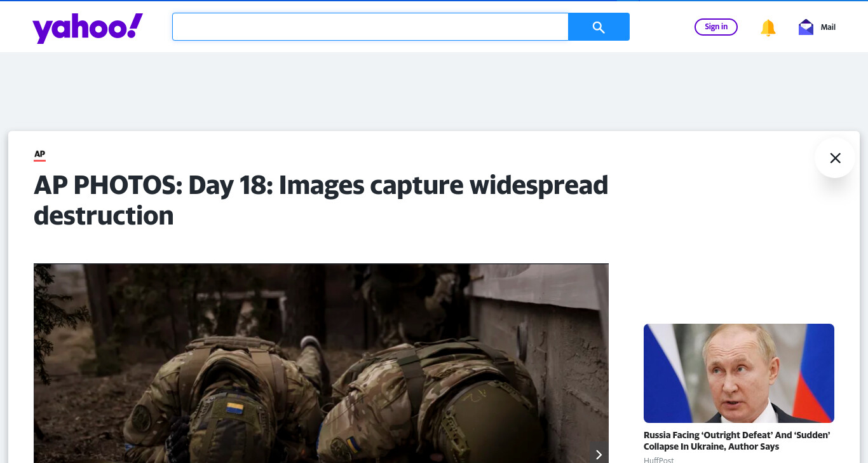Open the Mail envelope icon

806,27
